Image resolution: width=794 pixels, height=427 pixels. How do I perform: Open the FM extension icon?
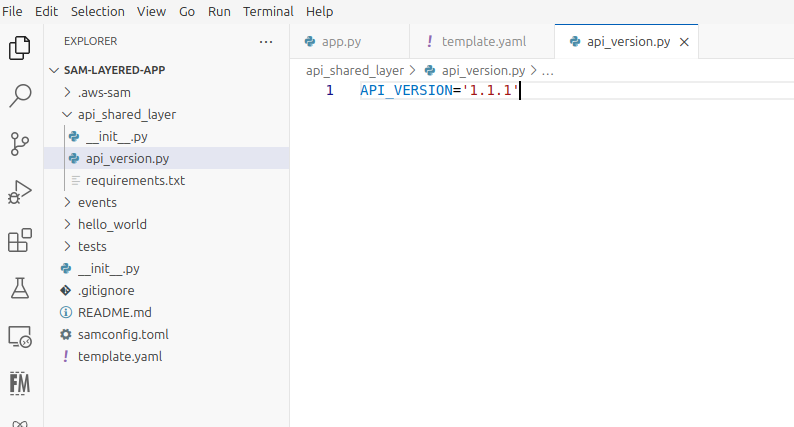tap(20, 383)
